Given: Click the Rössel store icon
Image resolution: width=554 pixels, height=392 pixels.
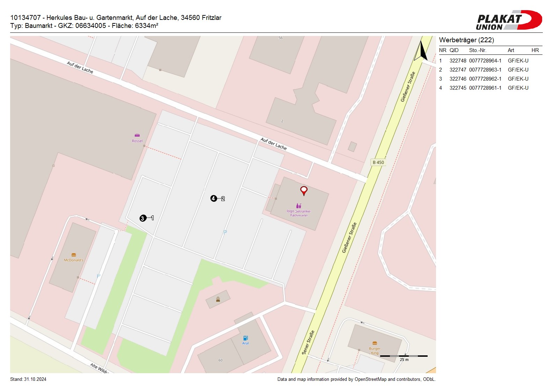Looking at the screenshot, I should pos(137,135).
